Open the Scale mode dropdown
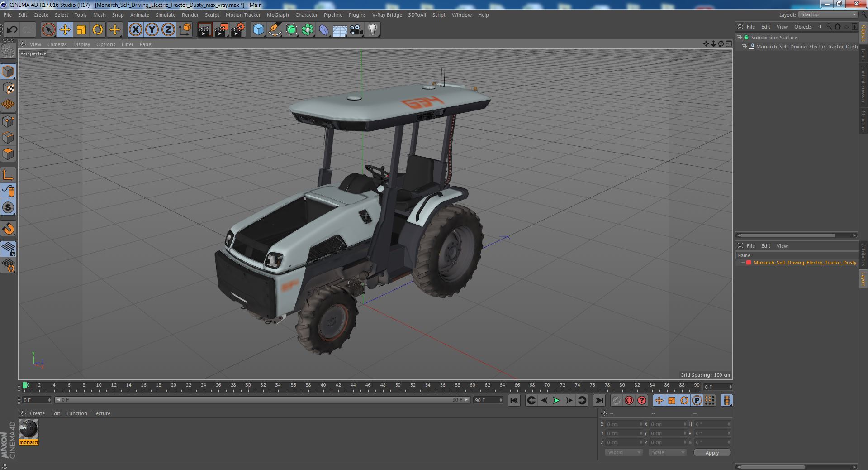The width and height of the screenshot is (868, 470). pos(667,452)
